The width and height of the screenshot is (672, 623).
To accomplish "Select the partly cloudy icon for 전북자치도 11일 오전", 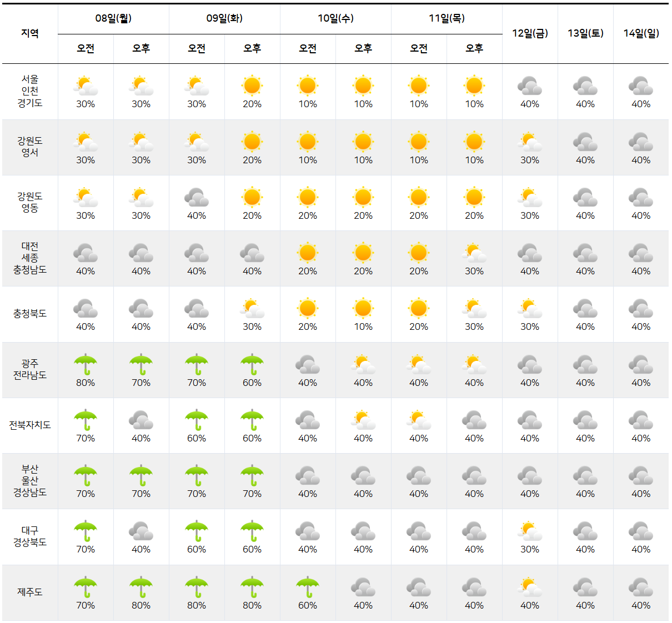I will tap(419, 420).
